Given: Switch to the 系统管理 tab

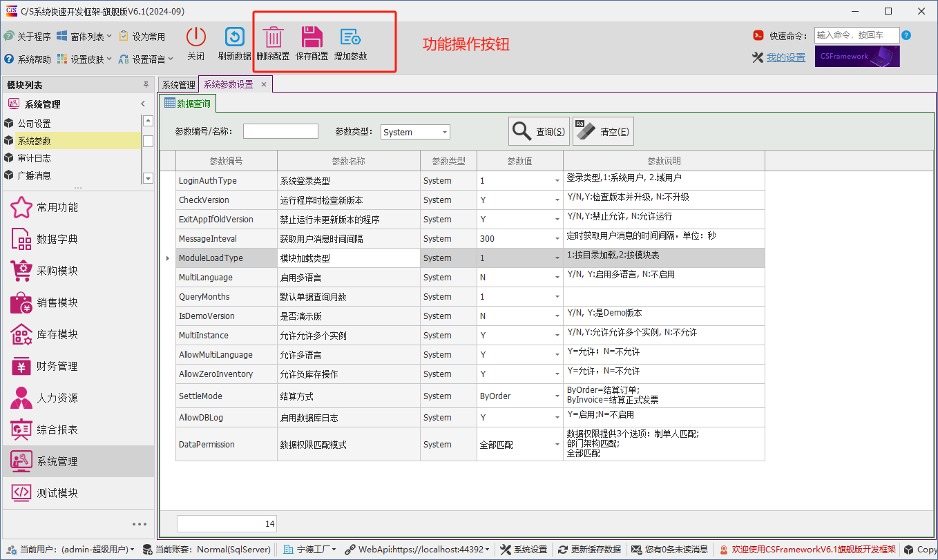Looking at the screenshot, I should pos(178,85).
